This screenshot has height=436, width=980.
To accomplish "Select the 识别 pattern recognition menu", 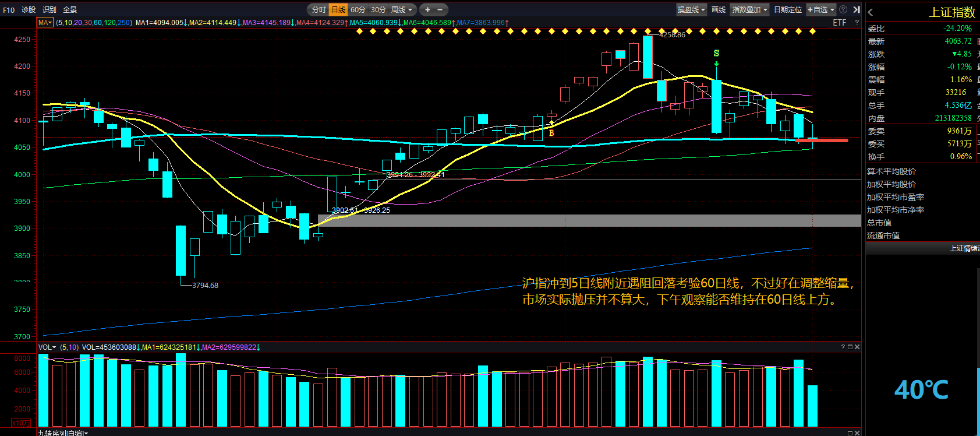I will coord(49,10).
